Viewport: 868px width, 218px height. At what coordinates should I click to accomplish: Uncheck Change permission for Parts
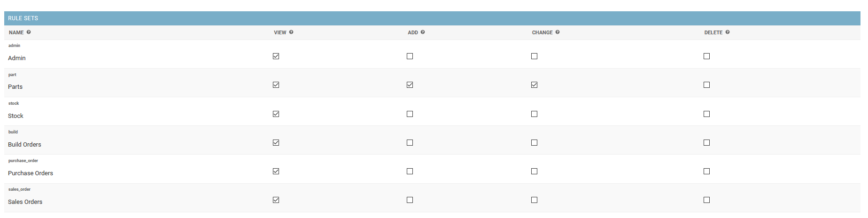point(535,85)
